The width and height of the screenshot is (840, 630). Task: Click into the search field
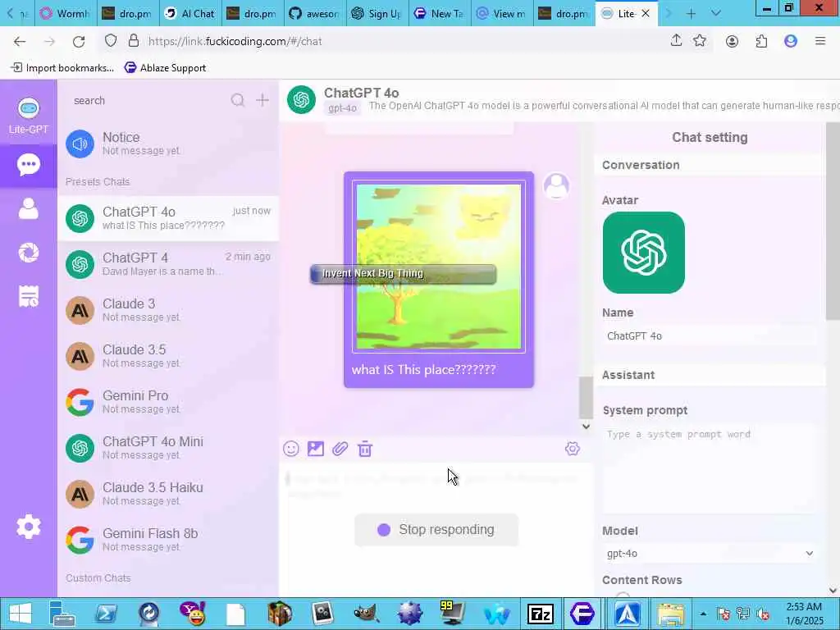click(148, 100)
